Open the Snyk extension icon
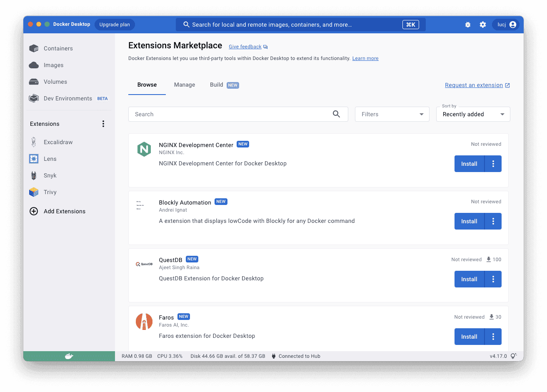 tap(34, 175)
